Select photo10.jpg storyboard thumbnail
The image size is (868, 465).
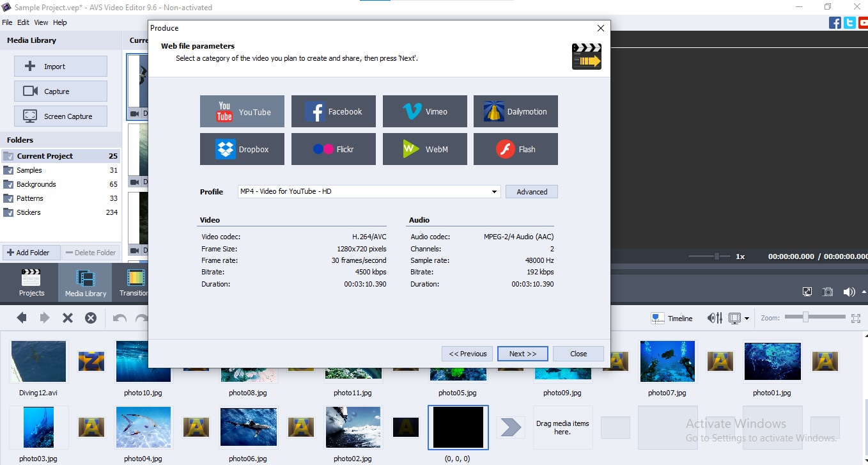(143, 362)
